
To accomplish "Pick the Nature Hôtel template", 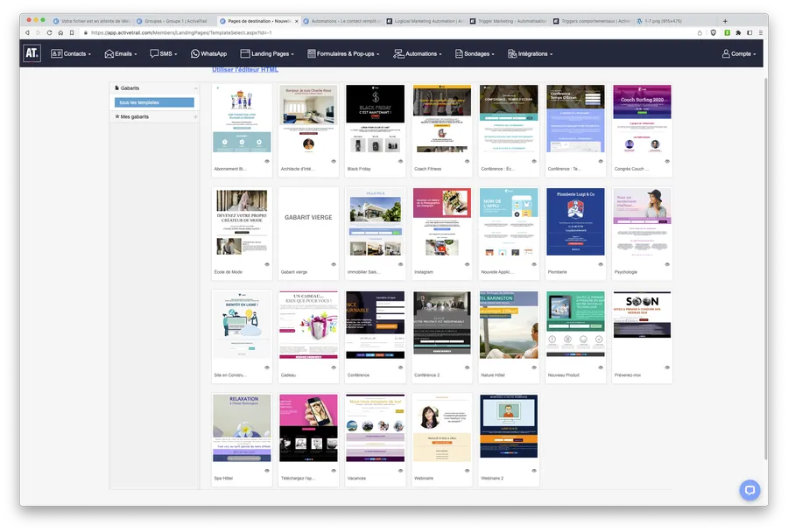I will click(509, 325).
